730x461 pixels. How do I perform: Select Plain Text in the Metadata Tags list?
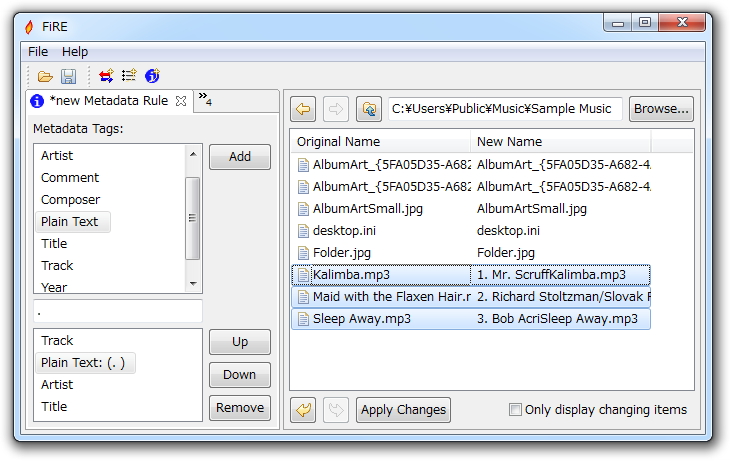tap(73, 222)
